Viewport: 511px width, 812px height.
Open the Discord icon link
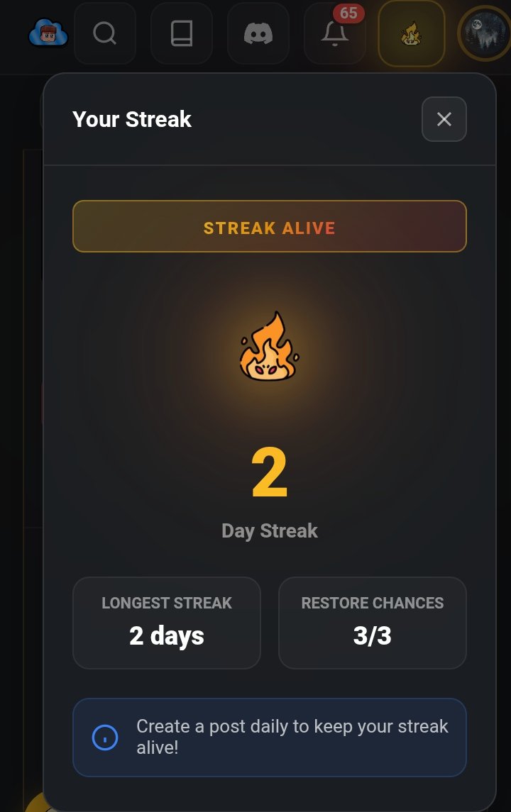(258, 33)
